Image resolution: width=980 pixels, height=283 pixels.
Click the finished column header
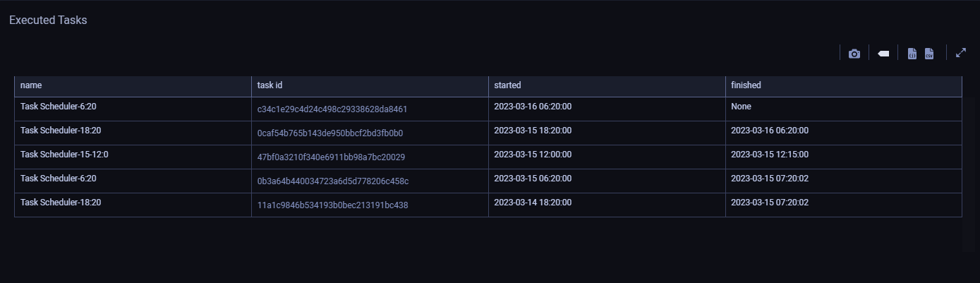pos(746,85)
